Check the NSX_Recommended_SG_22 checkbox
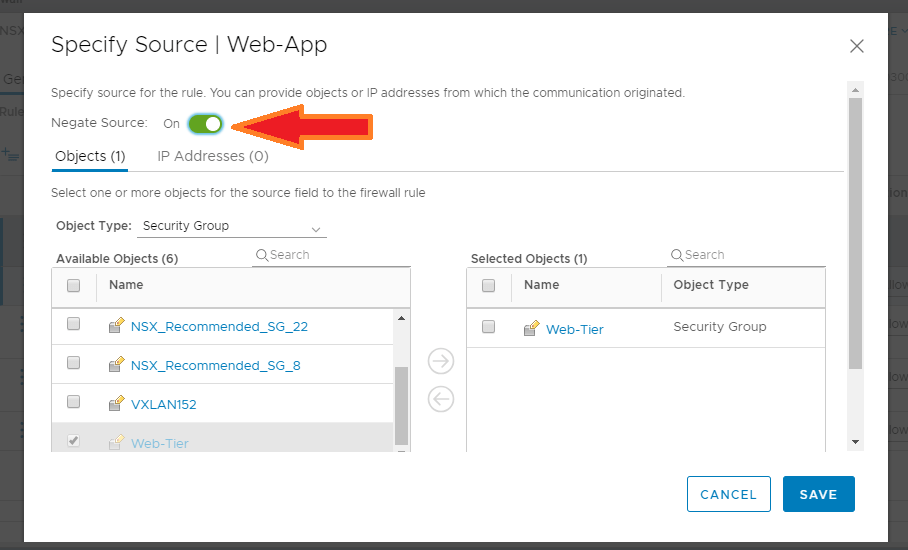908x550 pixels. pyautogui.click(x=74, y=324)
